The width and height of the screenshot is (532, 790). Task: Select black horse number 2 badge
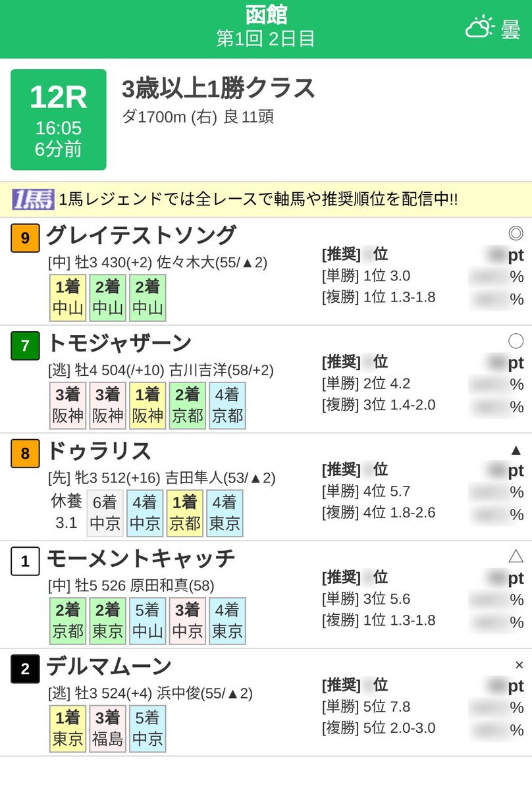[x=25, y=670]
